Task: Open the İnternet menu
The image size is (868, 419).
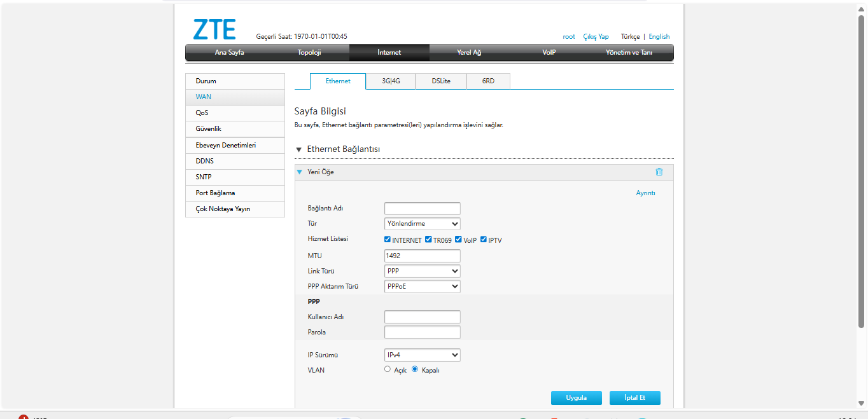Action: (389, 52)
